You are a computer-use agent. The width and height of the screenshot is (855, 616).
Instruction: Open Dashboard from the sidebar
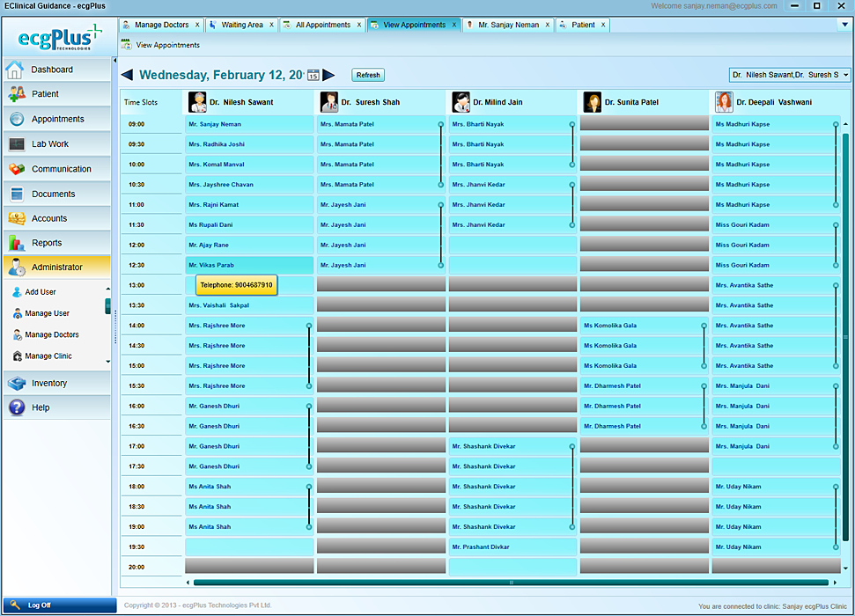[x=52, y=70]
